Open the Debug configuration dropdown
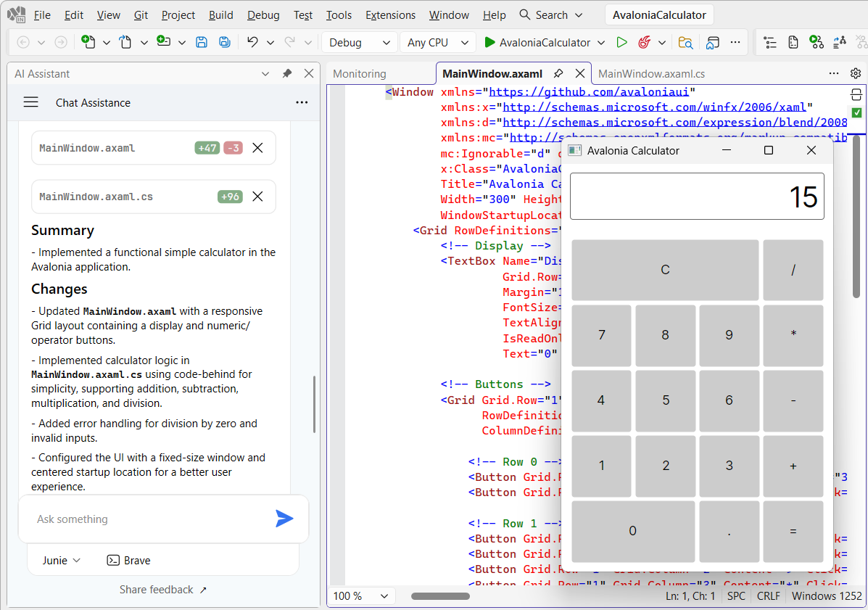The width and height of the screenshot is (868, 610). 359,43
